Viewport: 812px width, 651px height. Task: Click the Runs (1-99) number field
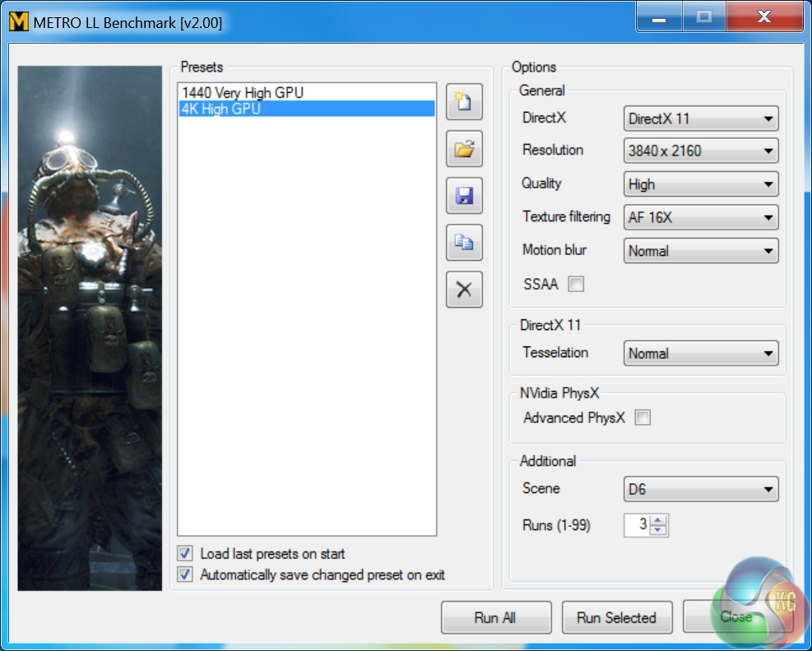pyautogui.click(x=637, y=525)
